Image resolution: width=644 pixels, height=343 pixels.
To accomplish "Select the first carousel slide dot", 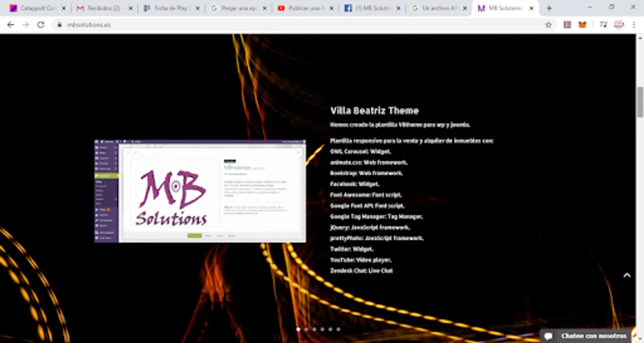I will pos(298,329).
